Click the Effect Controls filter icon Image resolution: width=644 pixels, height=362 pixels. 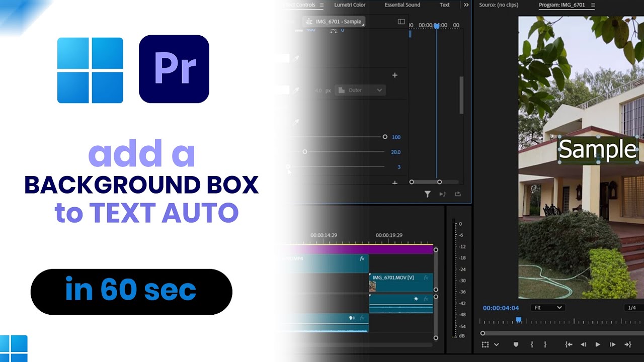(x=427, y=194)
